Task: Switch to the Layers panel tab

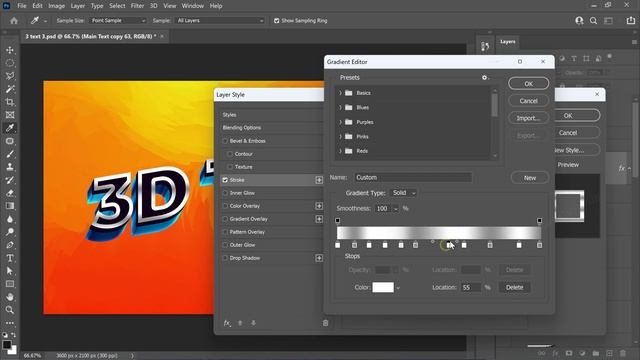Action: (x=508, y=42)
